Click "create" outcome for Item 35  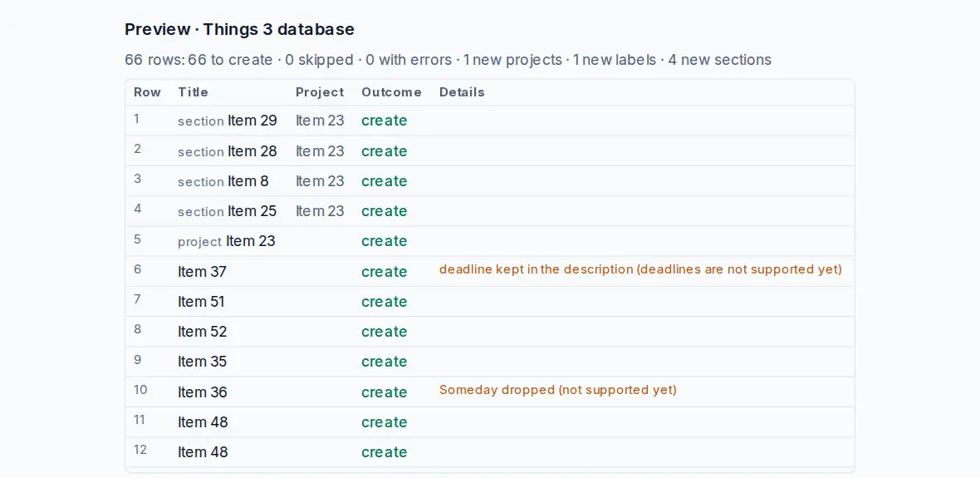[385, 362]
